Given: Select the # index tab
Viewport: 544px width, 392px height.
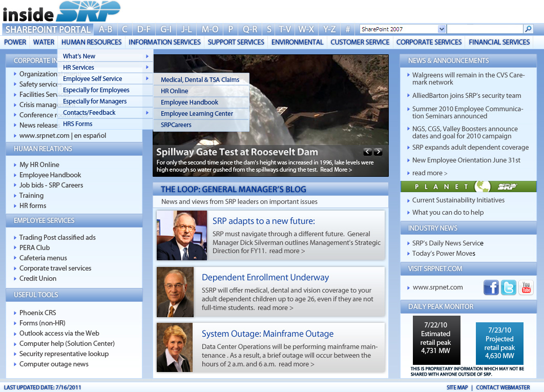Looking at the screenshot, I should [x=348, y=30].
